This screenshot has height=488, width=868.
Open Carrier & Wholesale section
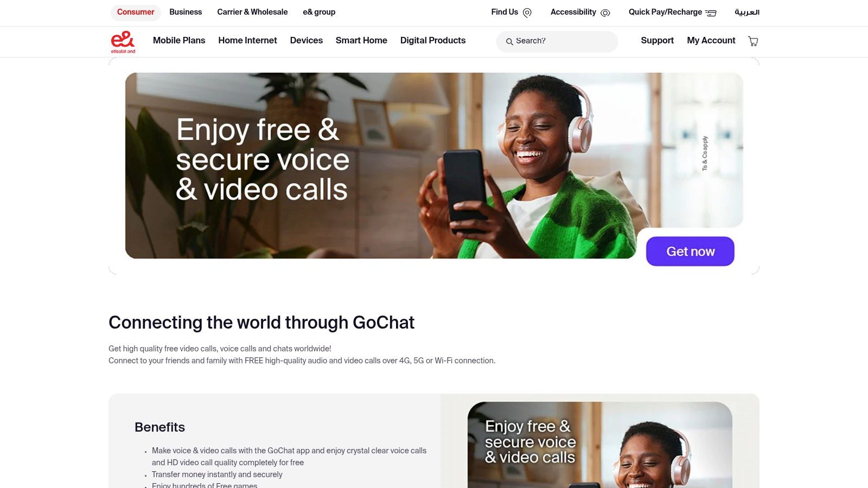tap(252, 12)
